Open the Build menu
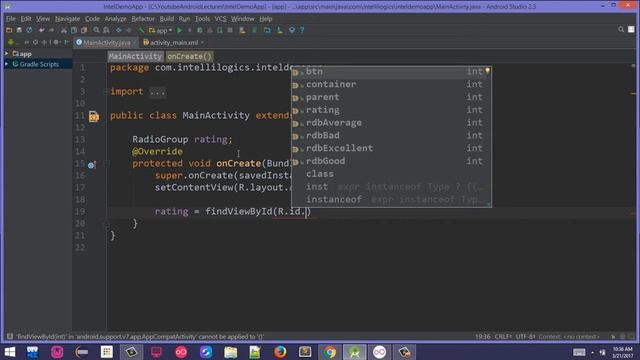The height and width of the screenshot is (360, 640). click(x=167, y=19)
